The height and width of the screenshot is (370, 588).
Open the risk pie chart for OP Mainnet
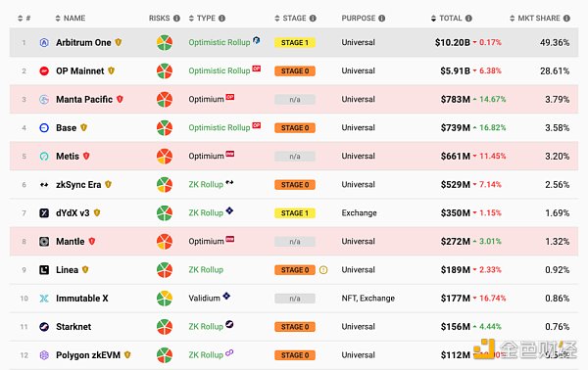(165, 71)
